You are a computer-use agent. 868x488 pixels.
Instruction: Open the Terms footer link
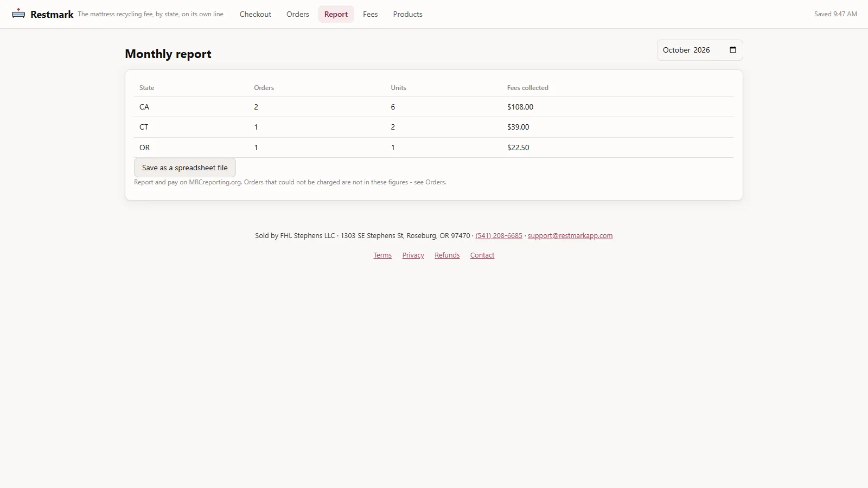[382, 255]
